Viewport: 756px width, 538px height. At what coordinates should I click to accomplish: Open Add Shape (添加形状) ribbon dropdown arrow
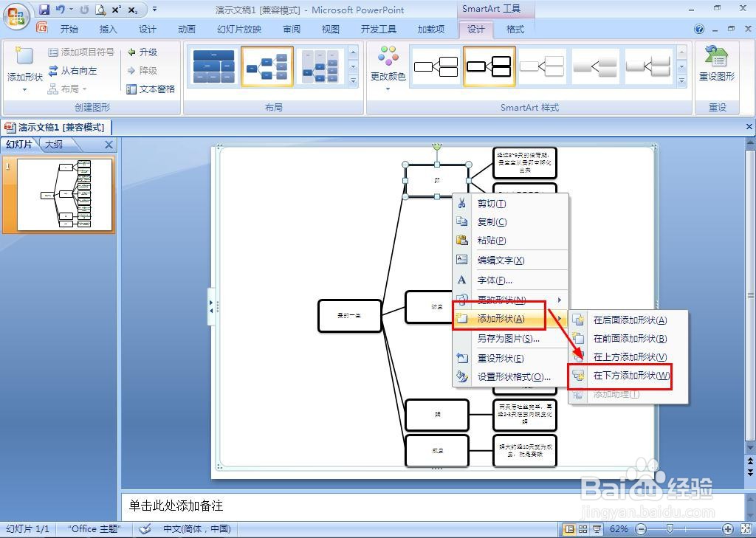24,90
